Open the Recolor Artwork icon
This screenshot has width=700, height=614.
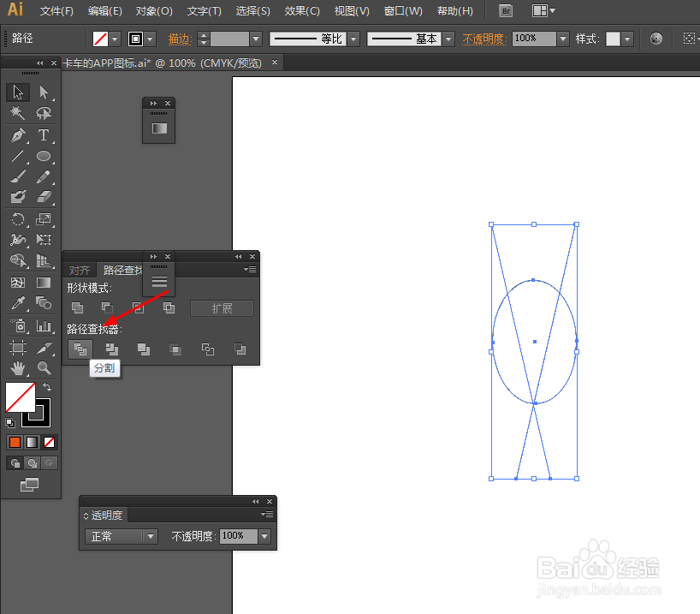tap(656, 39)
